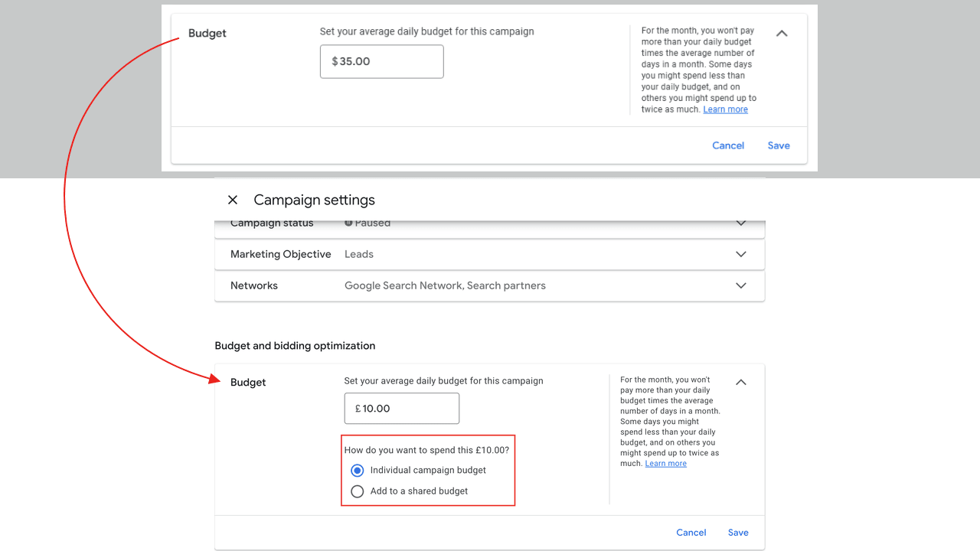980x551 pixels.
Task: Expand the Networks row chevron
Action: pyautogui.click(x=740, y=285)
